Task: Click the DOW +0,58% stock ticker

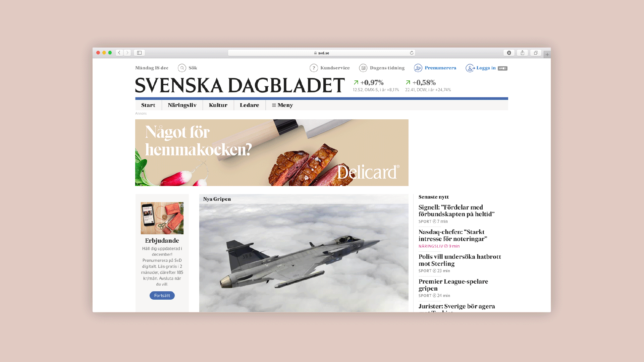Action: 428,85
